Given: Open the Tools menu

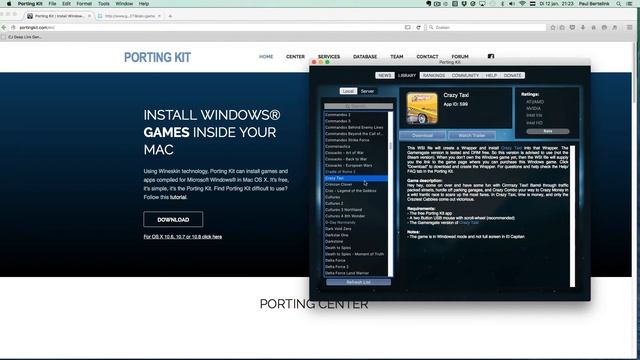Looking at the screenshot, I should click(x=104, y=4).
